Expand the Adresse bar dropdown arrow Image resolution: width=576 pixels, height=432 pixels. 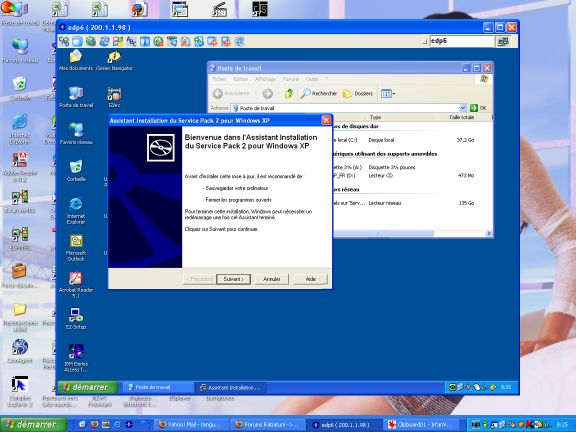(462, 108)
